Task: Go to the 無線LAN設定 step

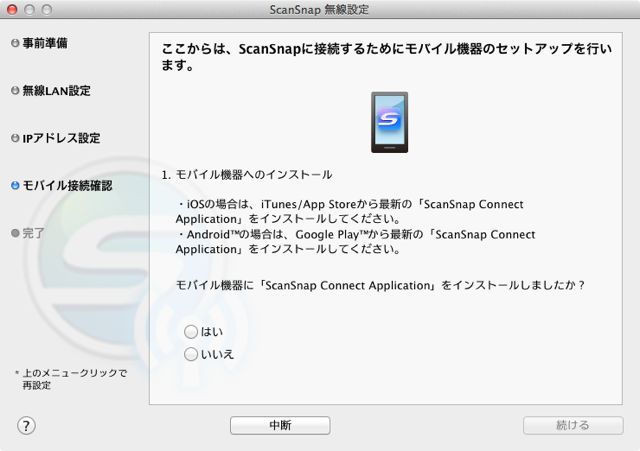Action: 56,91
